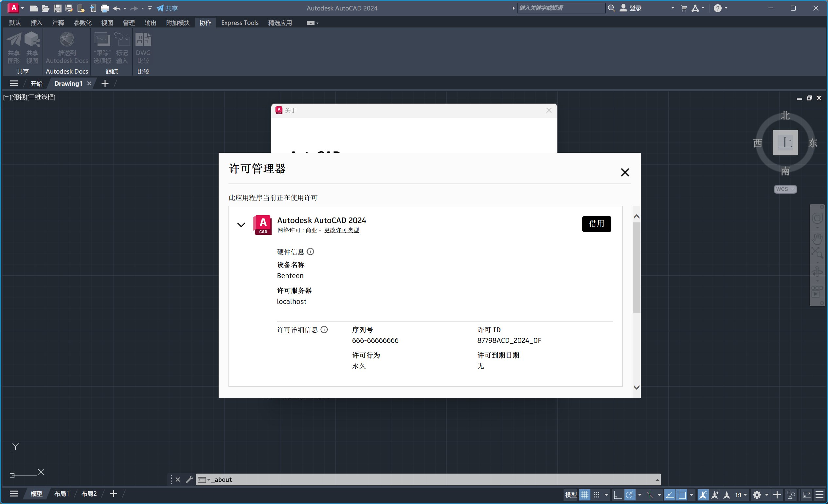Open Quick Access Toolbar customize dropdown
Screen dimensions: 828x504
point(150,8)
